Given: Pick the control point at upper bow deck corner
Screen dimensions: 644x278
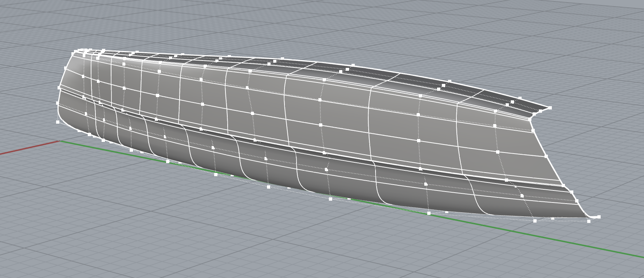Looking at the screenshot, I should (x=550, y=108).
